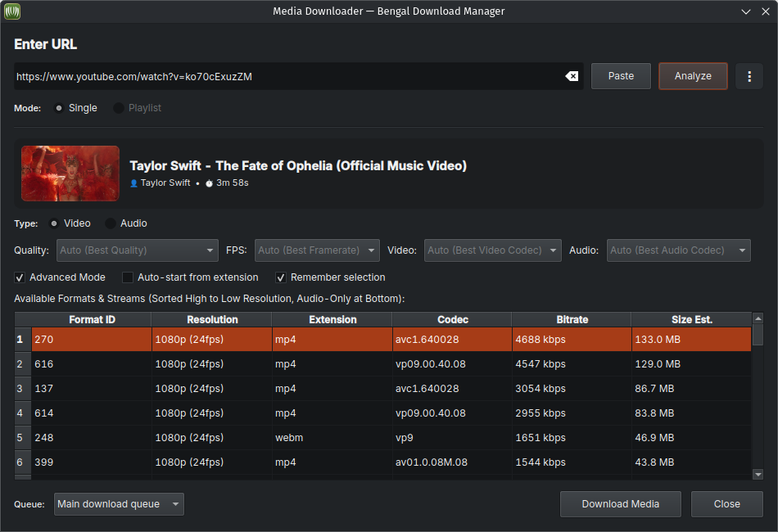Click the 1651 kbps bitrate cell
This screenshot has height=532, width=778.
point(572,438)
